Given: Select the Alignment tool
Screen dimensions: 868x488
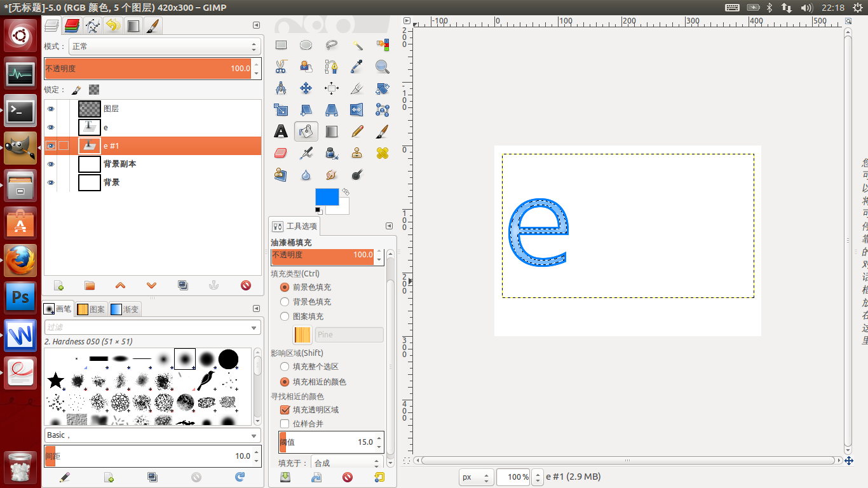Looking at the screenshot, I should pos(331,88).
